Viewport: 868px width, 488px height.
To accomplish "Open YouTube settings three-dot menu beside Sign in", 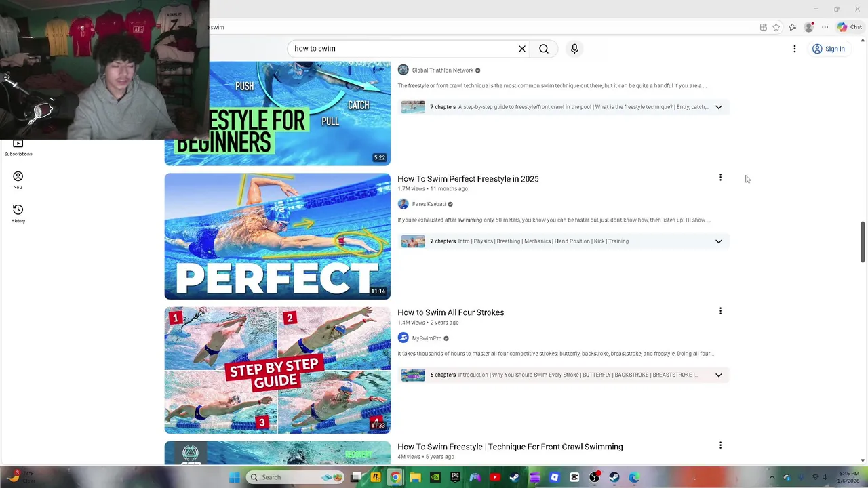I will click(795, 49).
